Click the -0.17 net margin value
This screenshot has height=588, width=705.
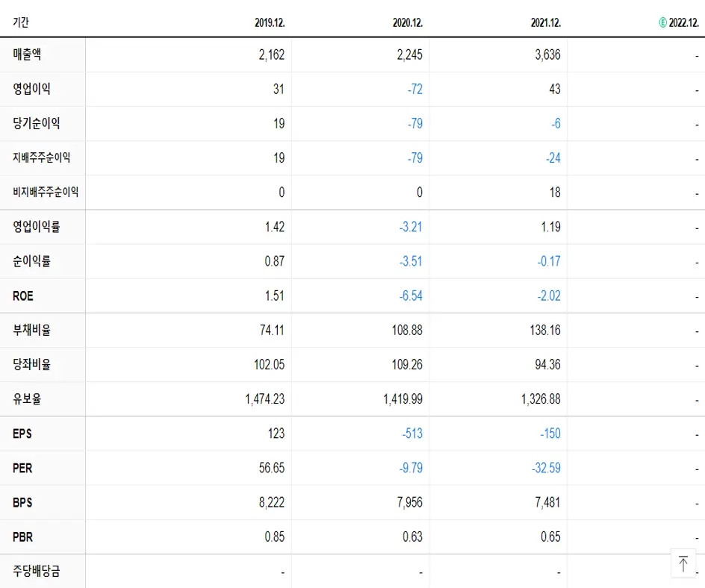[549, 261]
